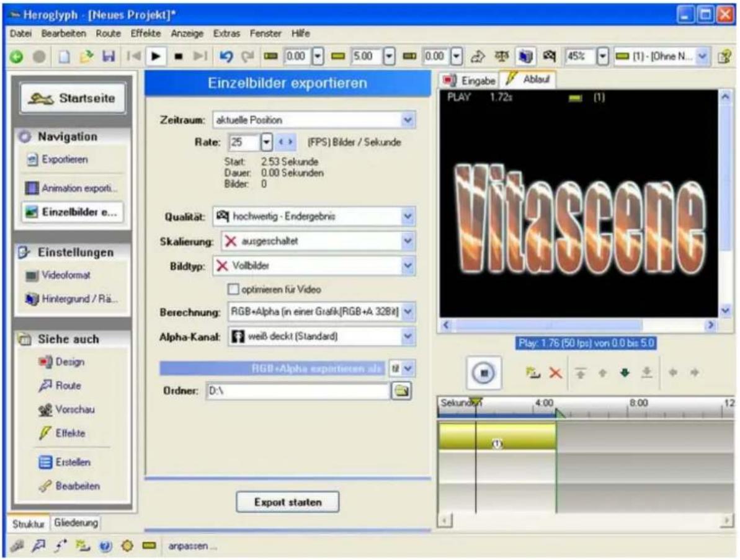
Task: Go to Vorschau under Siehe auch
Action: click(x=66, y=409)
